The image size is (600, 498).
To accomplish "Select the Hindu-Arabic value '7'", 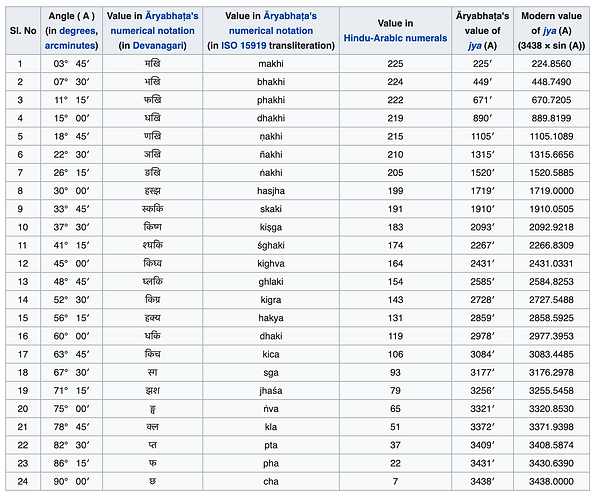I will click(x=395, y=482).
